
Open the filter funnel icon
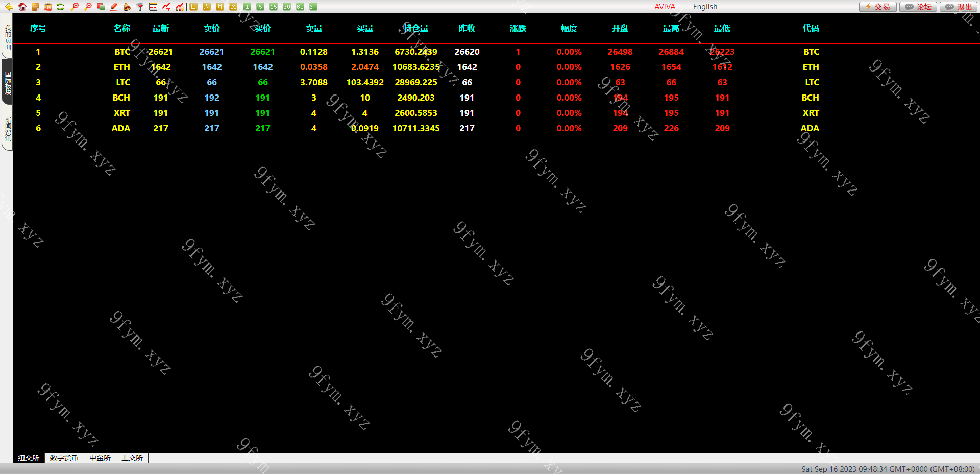point(140,7)
